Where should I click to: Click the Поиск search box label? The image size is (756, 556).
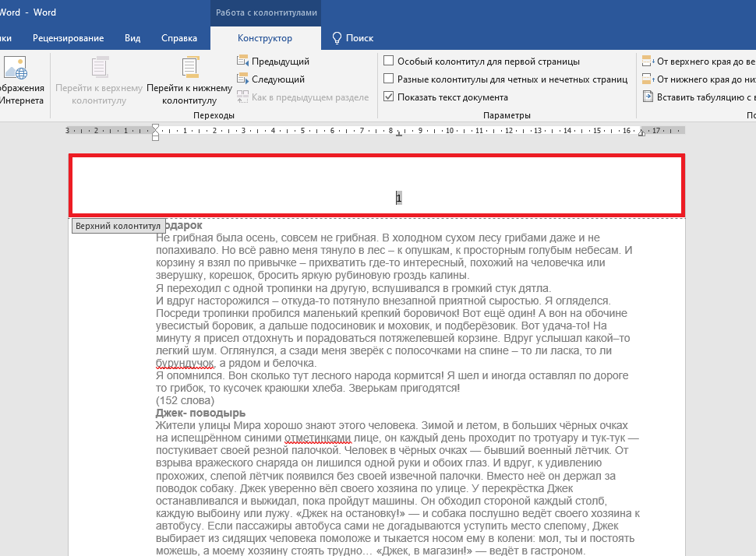[x=359, y=38]
